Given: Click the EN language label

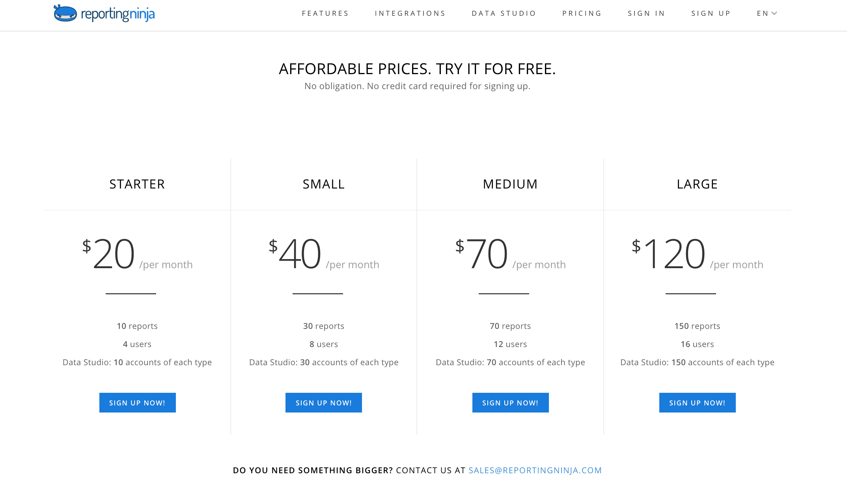Looking at the screenshot, I should 763,13.
